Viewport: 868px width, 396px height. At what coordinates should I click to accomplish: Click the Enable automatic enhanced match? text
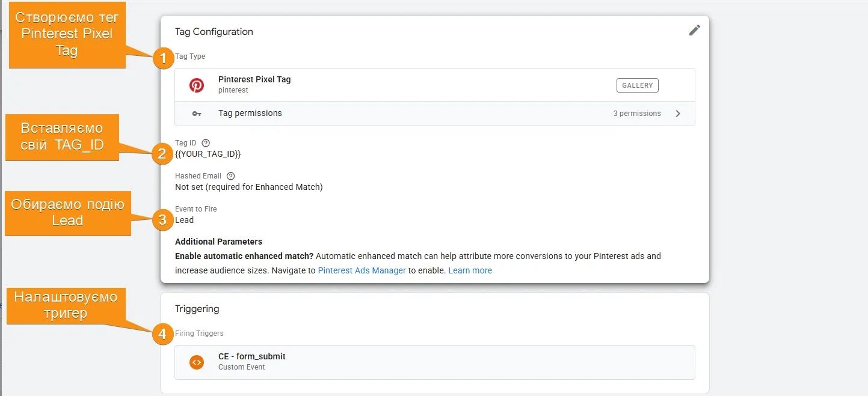point(245,256)
